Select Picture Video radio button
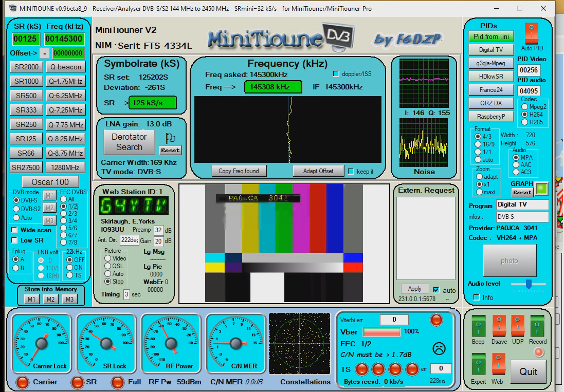The image size is (564, 392). coord(107,258)
